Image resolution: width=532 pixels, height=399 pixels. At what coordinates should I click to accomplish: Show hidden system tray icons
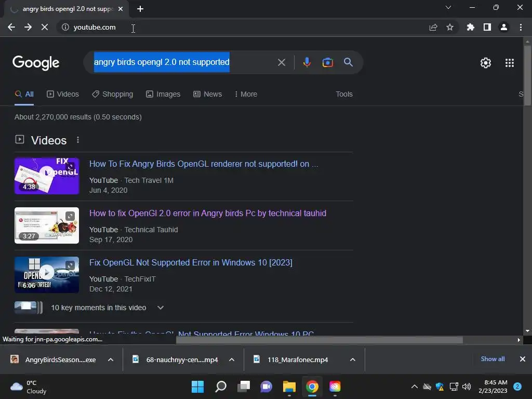click(414, 387)
